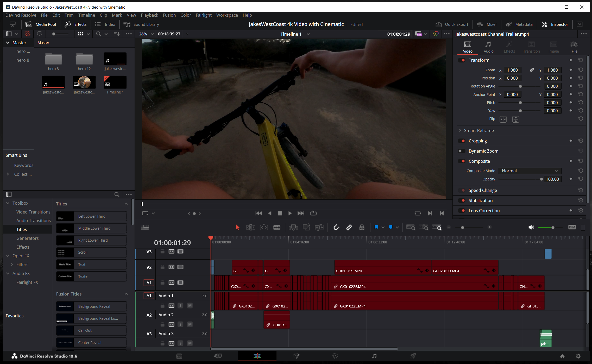Toggle the linked selection chain icon

tap(349, 227)
